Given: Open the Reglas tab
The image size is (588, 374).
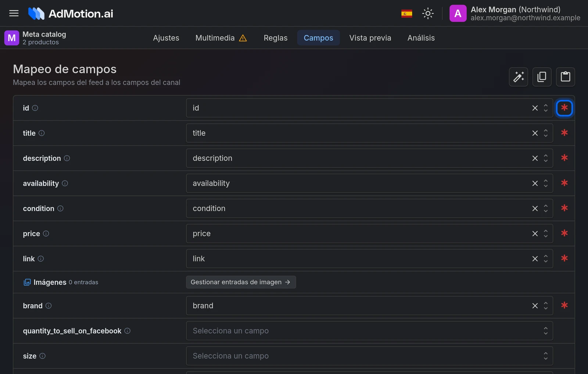Looking at the screenshot, I should point(276,38).
